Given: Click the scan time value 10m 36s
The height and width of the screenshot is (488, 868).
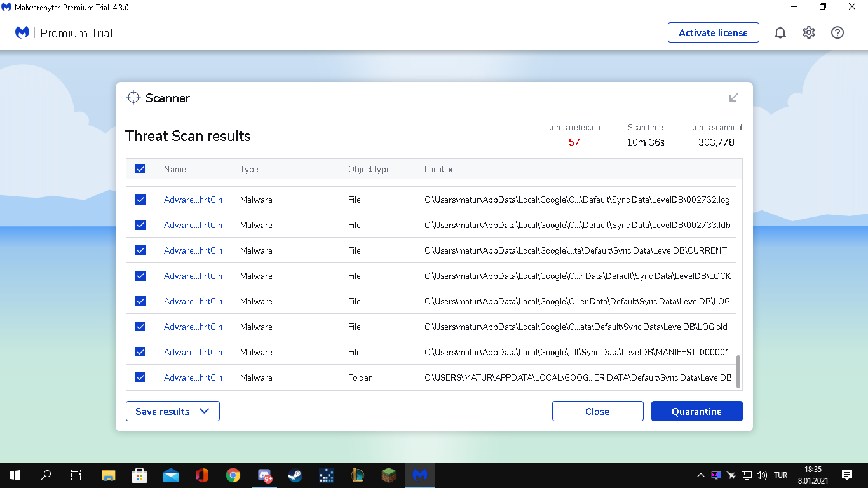Looking at the screenshot, I should (646, 142).
